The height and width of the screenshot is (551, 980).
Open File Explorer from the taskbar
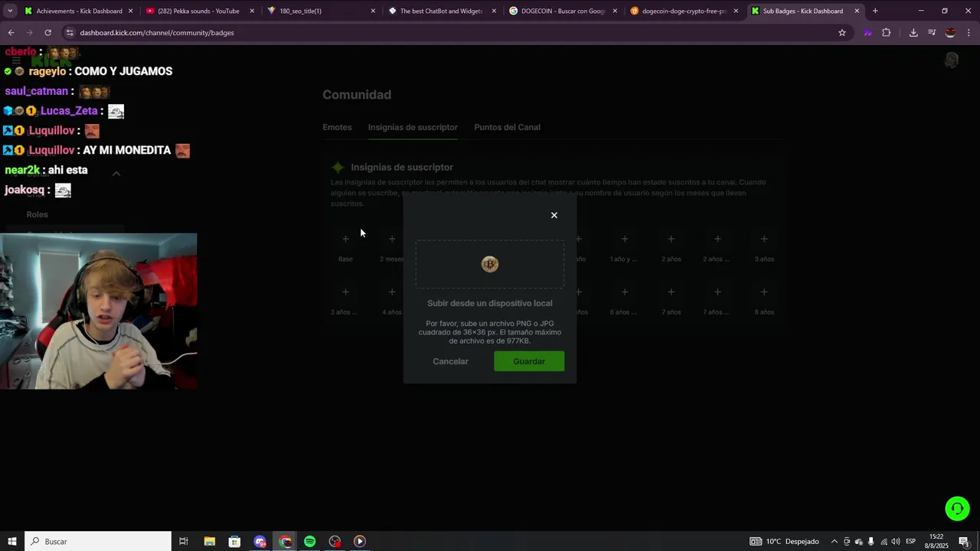tap(209, 541)
